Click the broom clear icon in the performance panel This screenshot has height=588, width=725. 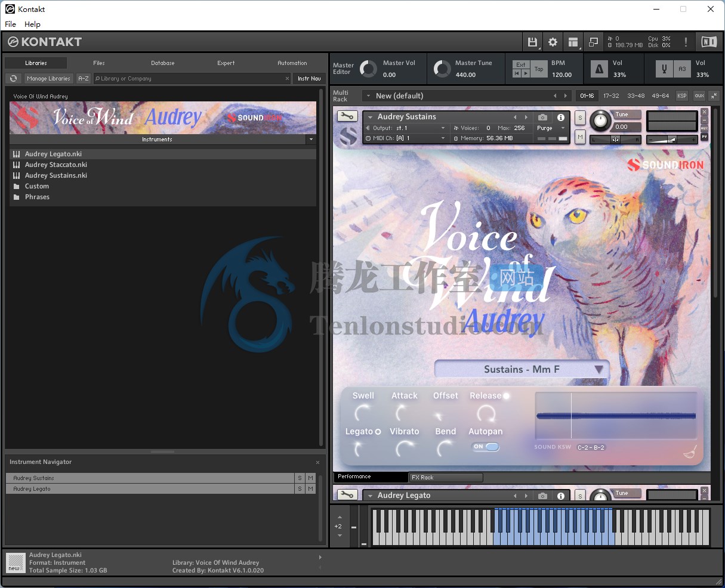click(x=689, y=453)
